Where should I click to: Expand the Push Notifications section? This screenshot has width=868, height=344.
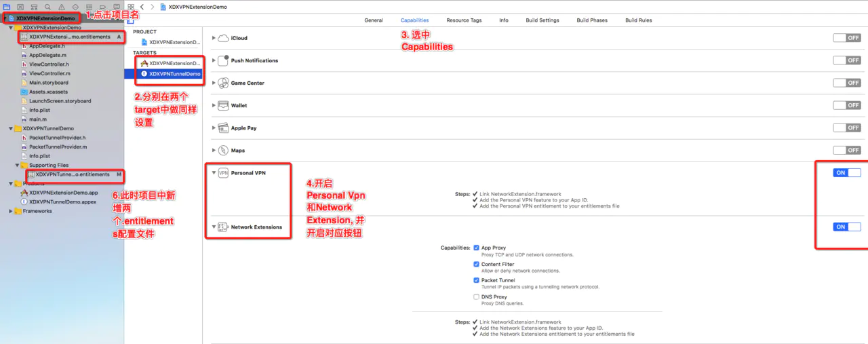214,60
